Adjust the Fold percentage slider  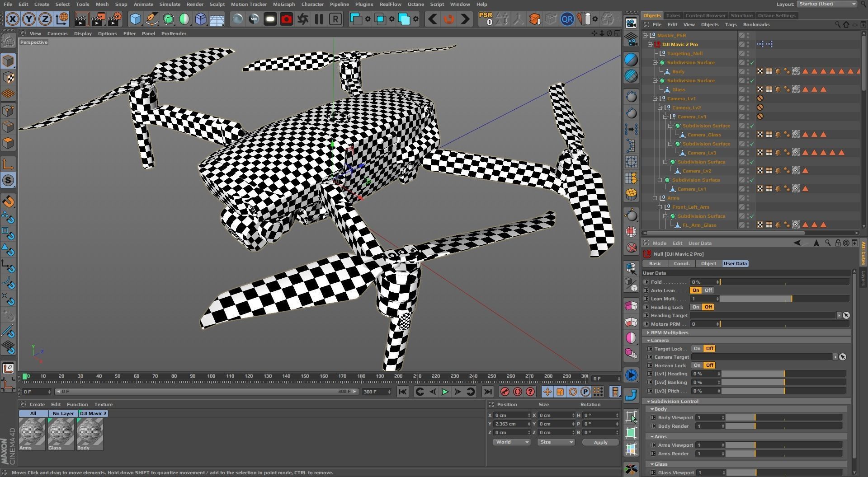tap(785, 282)
